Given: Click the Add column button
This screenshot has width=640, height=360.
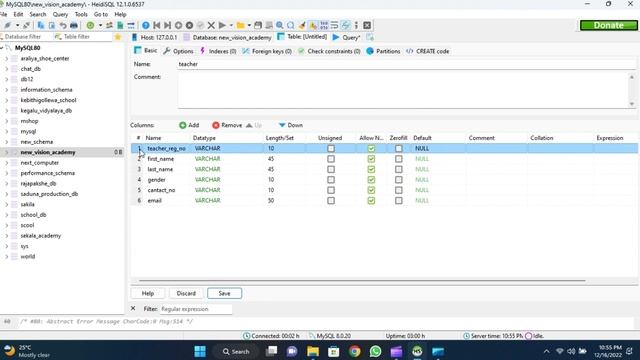Looking at the screenshot, I should (189, 125).
